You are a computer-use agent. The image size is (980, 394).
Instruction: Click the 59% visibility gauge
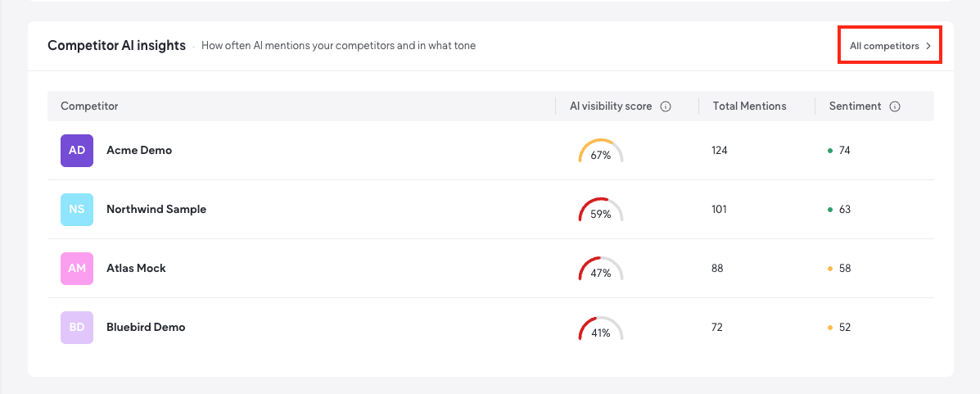pyautogui.click(x=601, y=210)
